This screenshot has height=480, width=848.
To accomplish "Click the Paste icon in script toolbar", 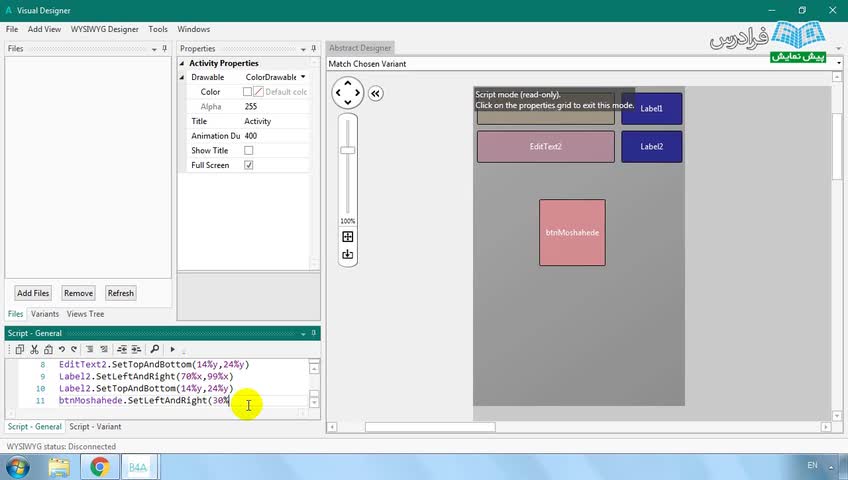I will [48, 349].
